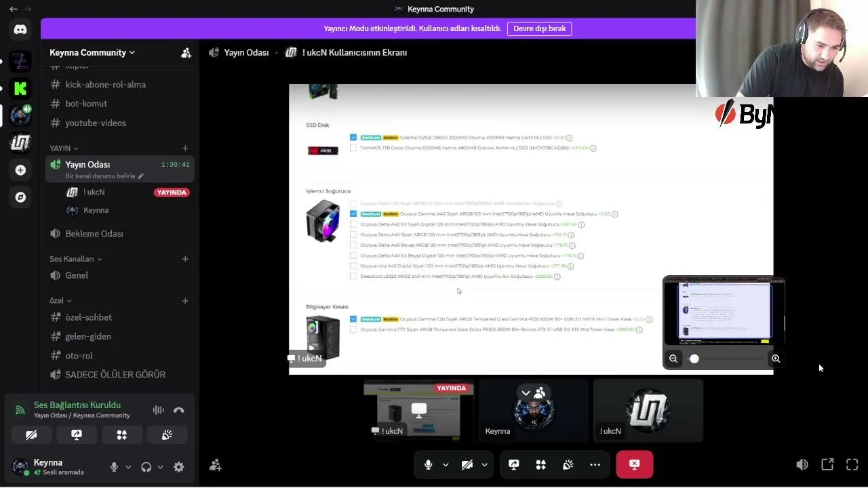The width and height of the screenshot is (868, 488).
Task: Click Devre dışı bırak button
Action: click(539, 28)
